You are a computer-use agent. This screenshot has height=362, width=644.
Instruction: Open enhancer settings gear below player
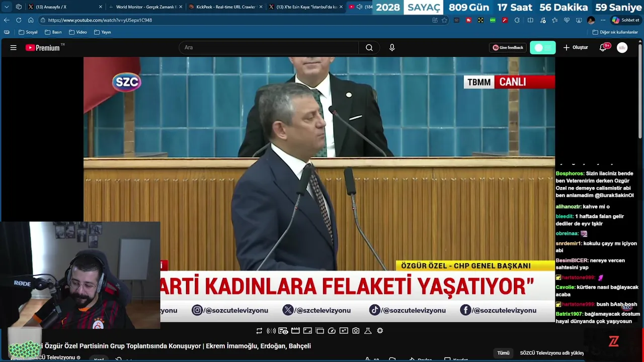click(380, 331)
